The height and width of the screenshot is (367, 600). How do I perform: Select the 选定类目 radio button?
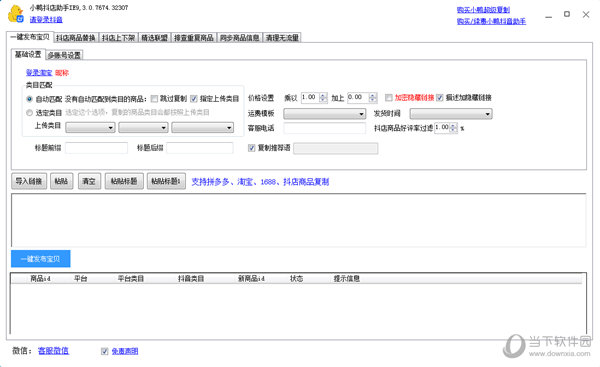[x=29, y=113]
